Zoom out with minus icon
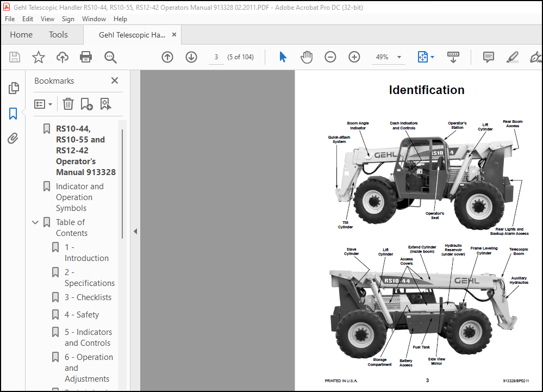This screenshot has width=543, height=392. [330, 57]
